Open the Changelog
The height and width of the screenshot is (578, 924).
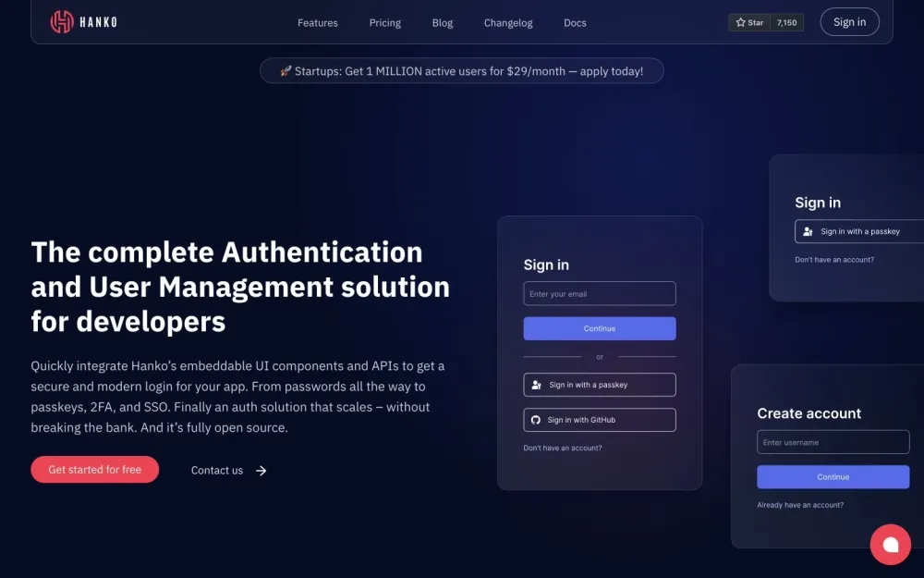point(508,22)
